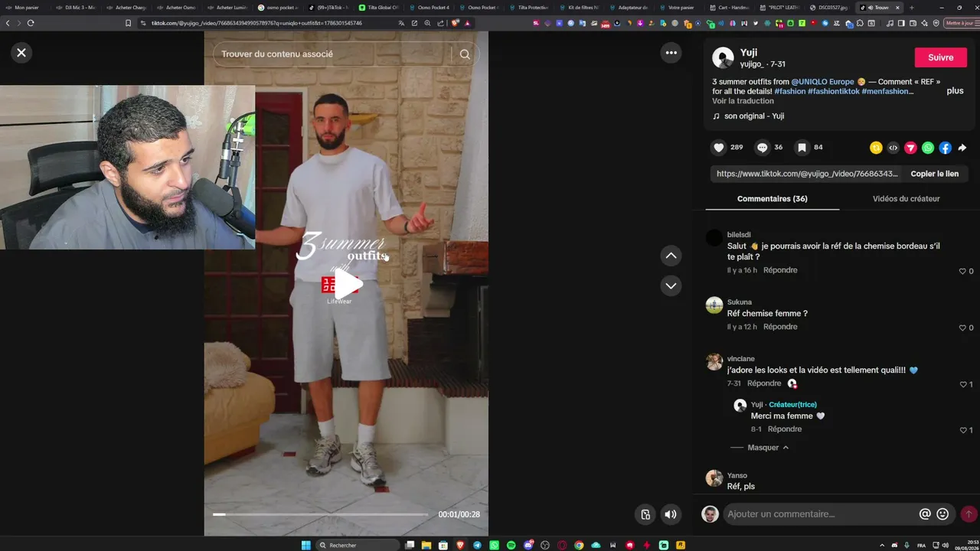Switch to the 'Votre panier' browser tab
The width and height of the screenshot is (980, 551).
pos(680,8)
